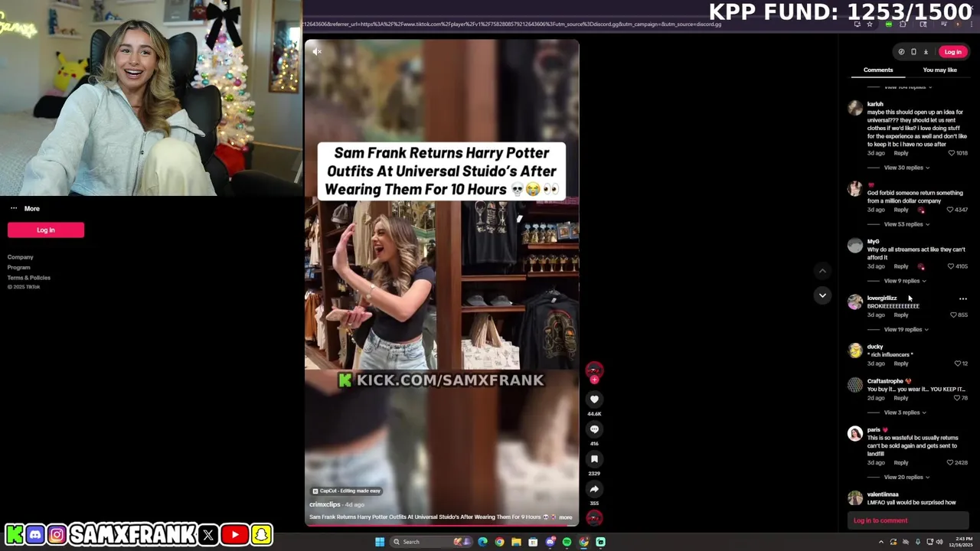
Task: Go to next video with down arrow
Action: (x=822, y=295)
